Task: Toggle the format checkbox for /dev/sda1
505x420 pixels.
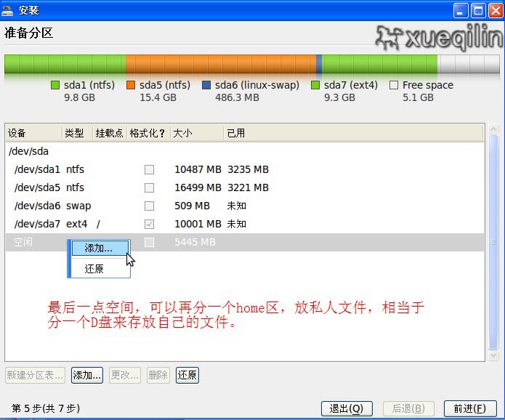Action: tap(149, 169)
